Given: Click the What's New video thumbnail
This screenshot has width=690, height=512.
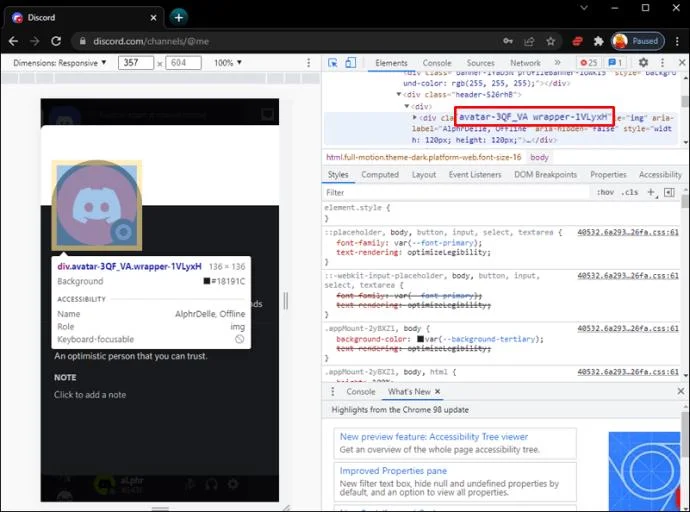Looking at the screenshot, I should pos(644,471).
